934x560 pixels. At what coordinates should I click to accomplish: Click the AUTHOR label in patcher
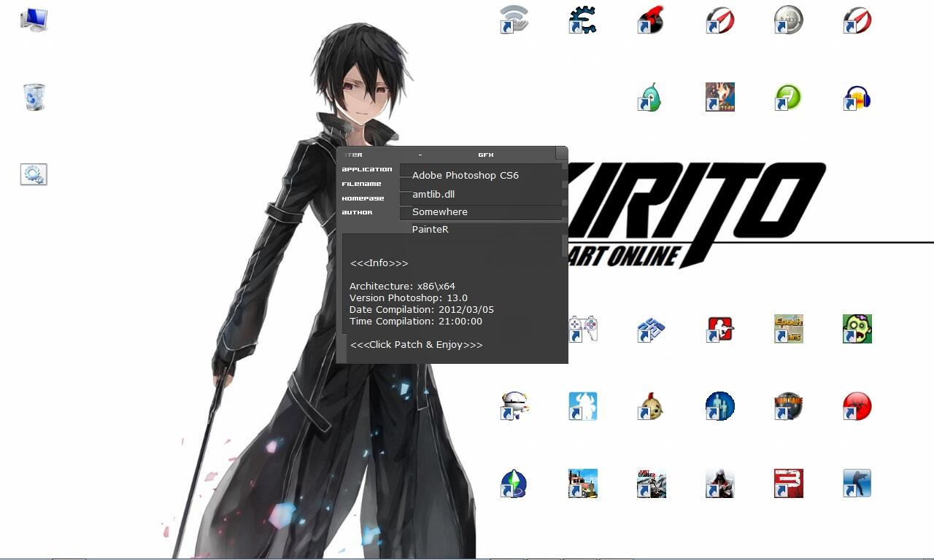tap(357, 212)
